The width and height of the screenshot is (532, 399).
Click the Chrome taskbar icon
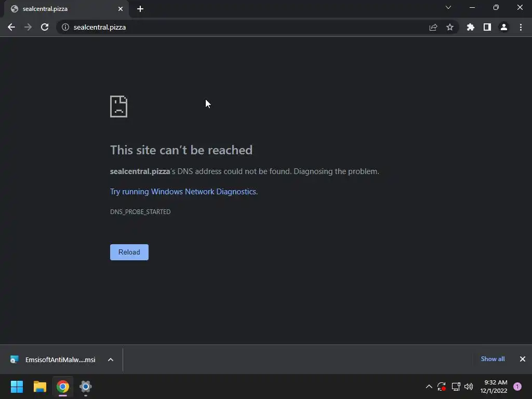(63, 387)
